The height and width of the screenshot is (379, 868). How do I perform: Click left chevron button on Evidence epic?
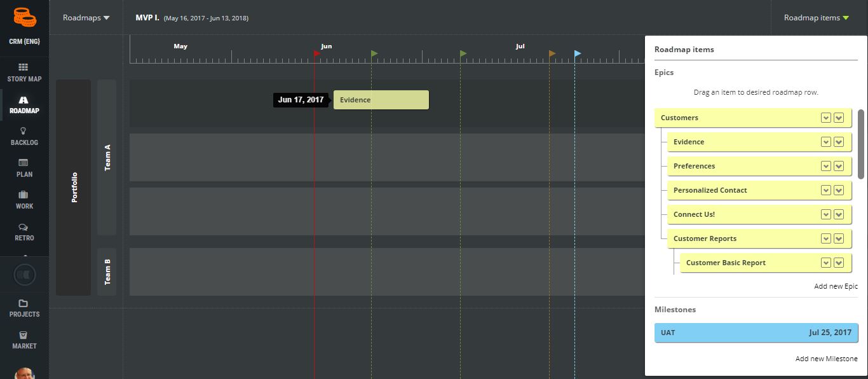pos(826,142)
